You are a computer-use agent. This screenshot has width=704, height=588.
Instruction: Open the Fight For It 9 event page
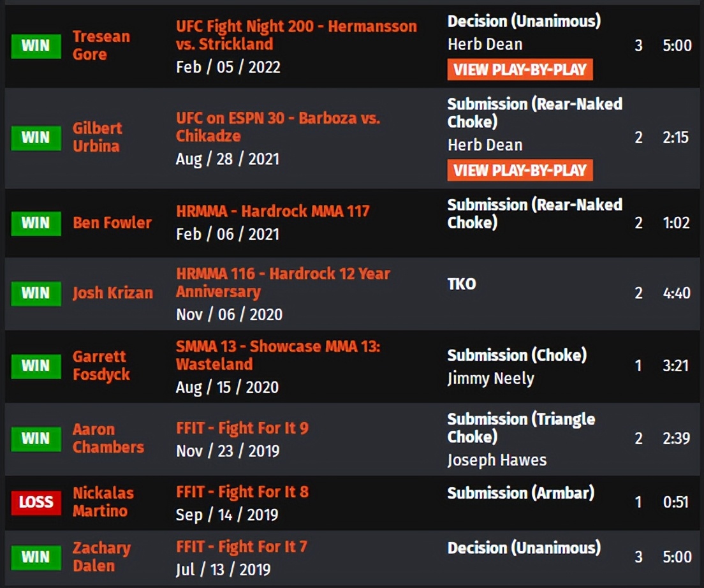pos(242,428)
